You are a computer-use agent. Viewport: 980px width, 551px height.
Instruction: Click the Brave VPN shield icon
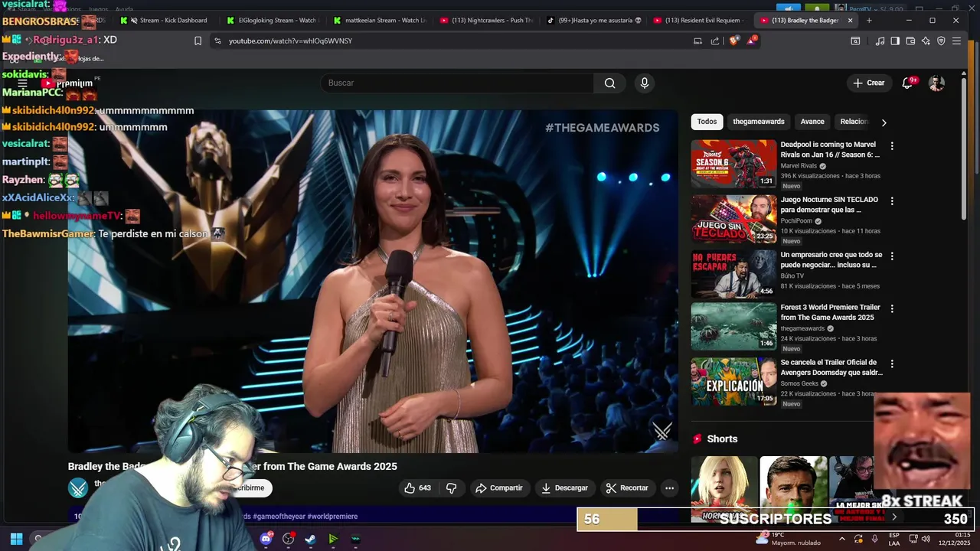(941, 41)
